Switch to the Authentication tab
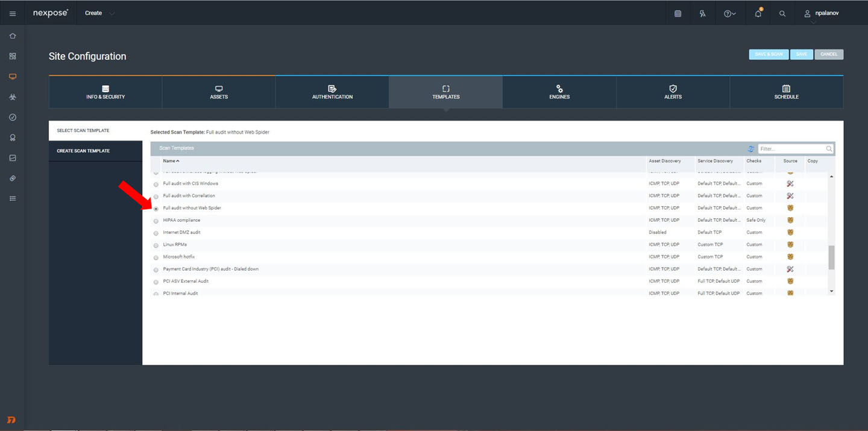The width and height of the screenshot is (868, 431). coord(332,92)
